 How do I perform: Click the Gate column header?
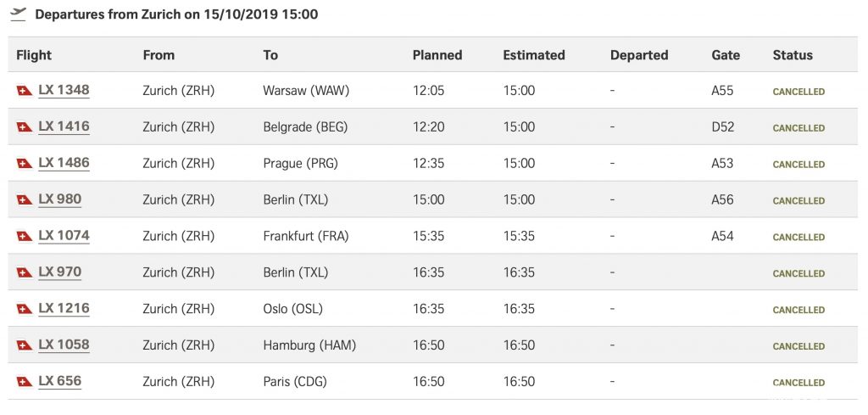[726, 55]
